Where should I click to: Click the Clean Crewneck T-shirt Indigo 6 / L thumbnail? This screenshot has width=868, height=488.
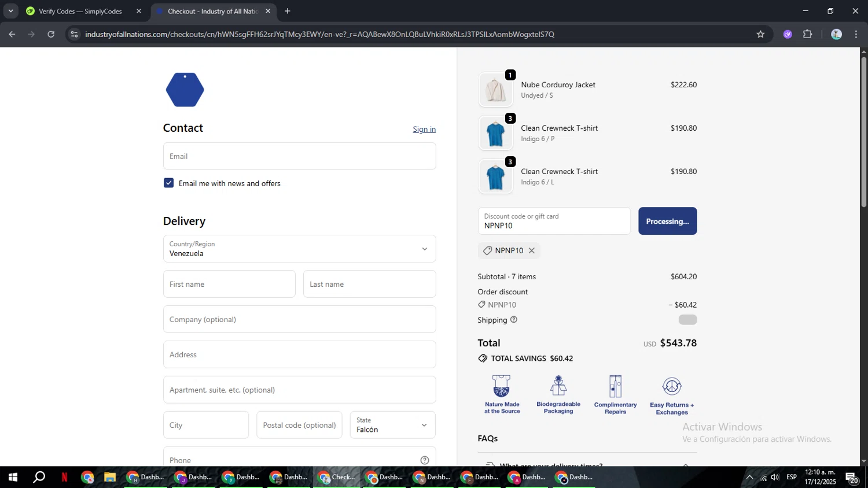coord(495,177)
